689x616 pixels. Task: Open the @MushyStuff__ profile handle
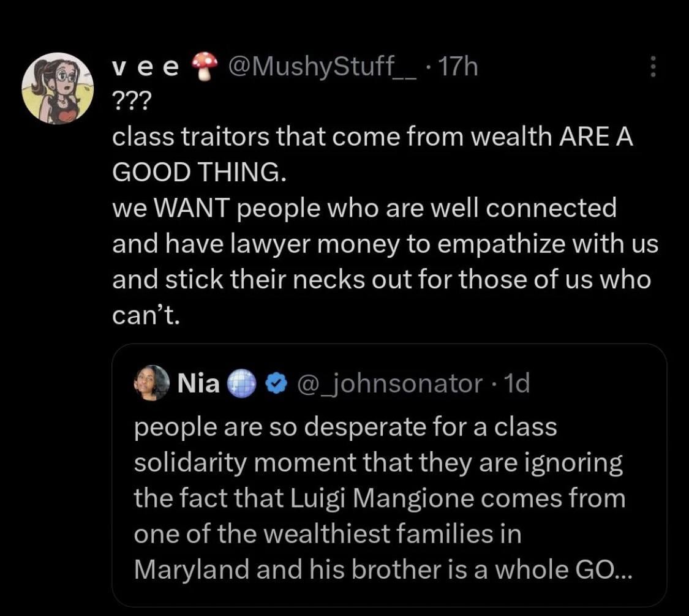coord(322,67)
